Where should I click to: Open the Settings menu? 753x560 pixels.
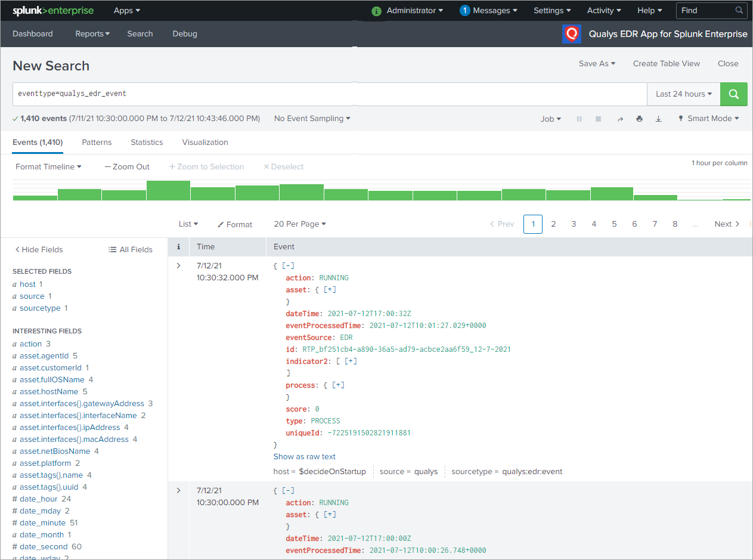[x=551, y=10]
